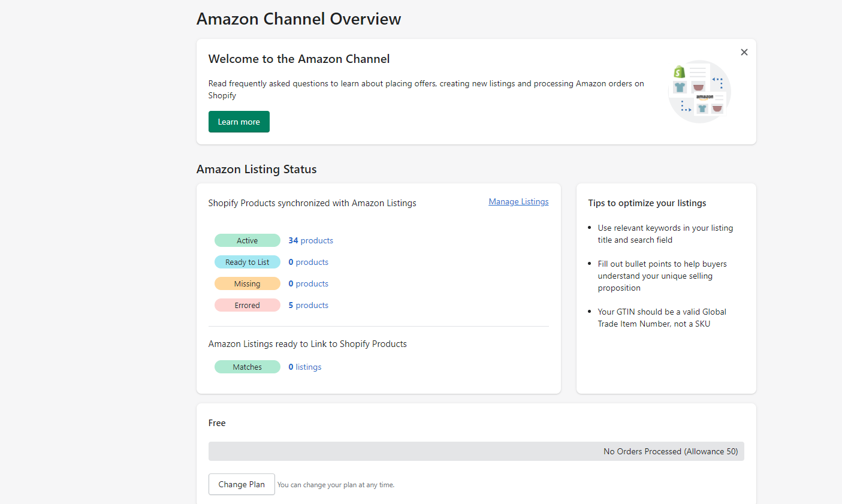
Task: Click the Amazon Channel Overview heading
Action: 298,19
